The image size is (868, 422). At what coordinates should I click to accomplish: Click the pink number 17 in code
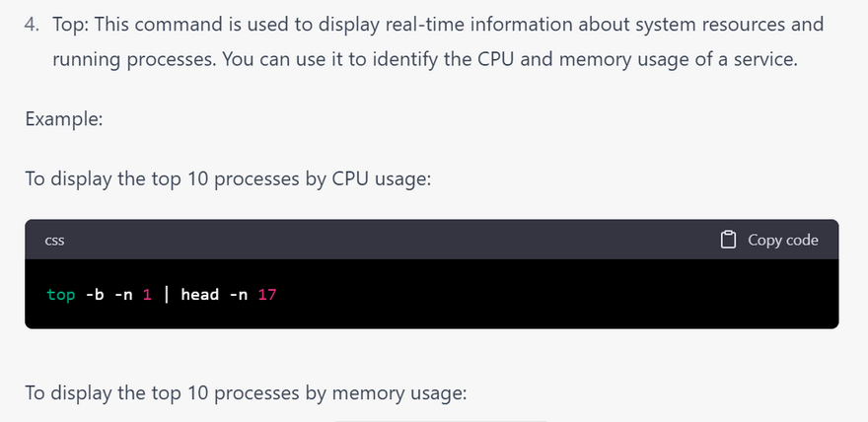267,294
